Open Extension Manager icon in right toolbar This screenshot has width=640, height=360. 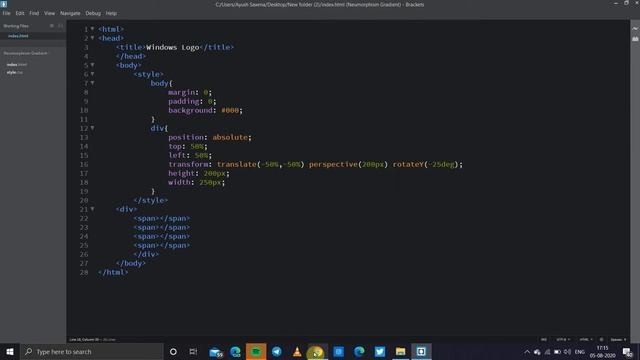click(635, 39)
